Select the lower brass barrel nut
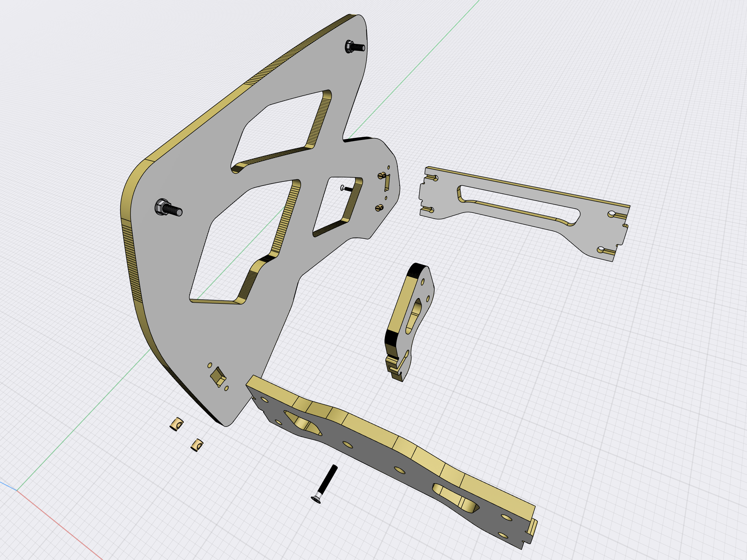The height and width of the screenshot is (560, 747). pyautogui.click(x=197, y=445)
